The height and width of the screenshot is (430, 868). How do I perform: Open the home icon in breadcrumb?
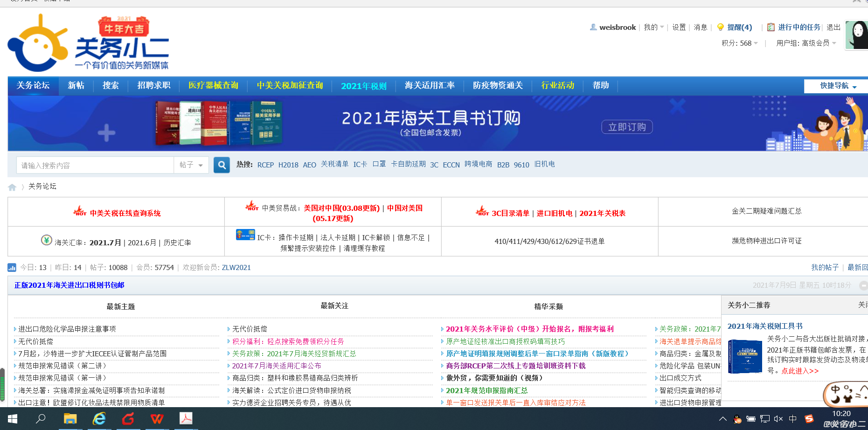point(12,187)
